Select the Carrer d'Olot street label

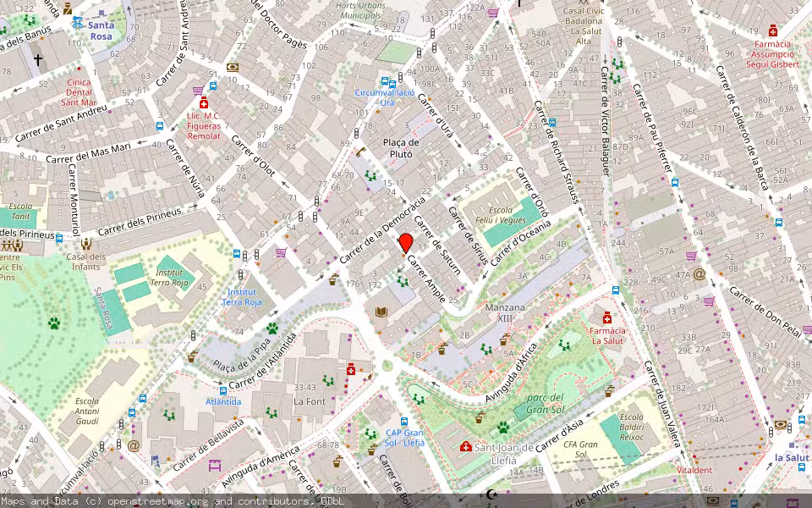point(253,156)
